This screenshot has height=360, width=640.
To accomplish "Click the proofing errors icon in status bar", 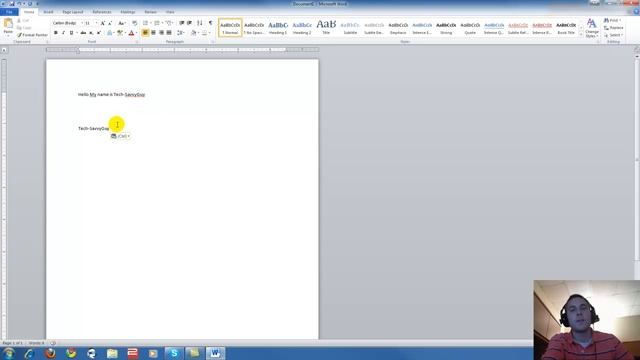I will click(53, 343).
